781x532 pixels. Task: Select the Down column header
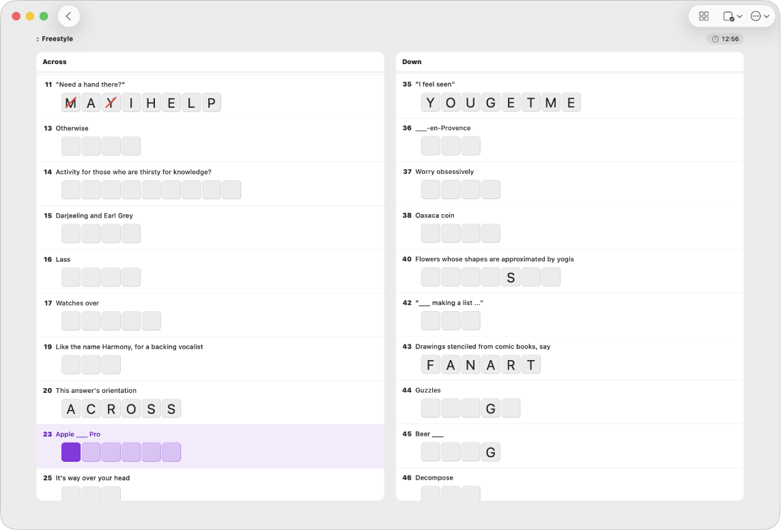pyautogui.click(x=412, y=62)
